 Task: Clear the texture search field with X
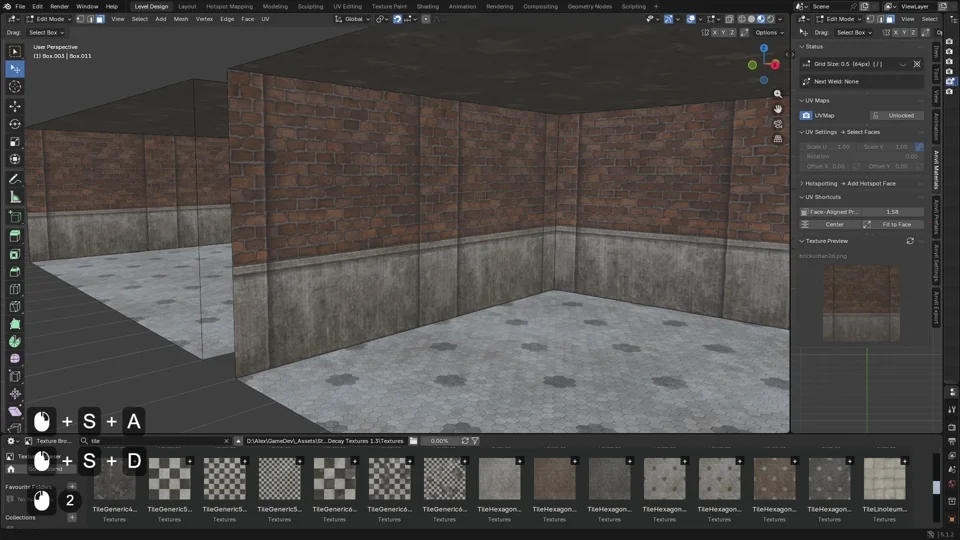click(x=226, y=441)
